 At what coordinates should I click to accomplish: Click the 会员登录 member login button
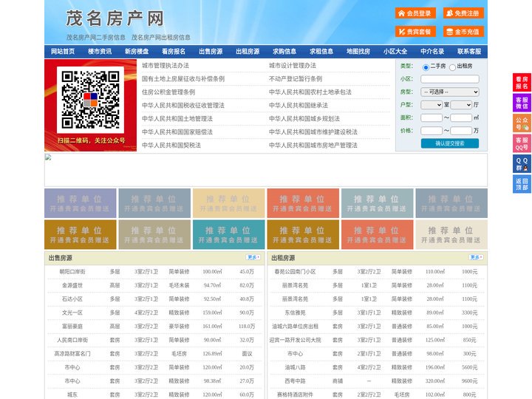[x=415, y=13]
